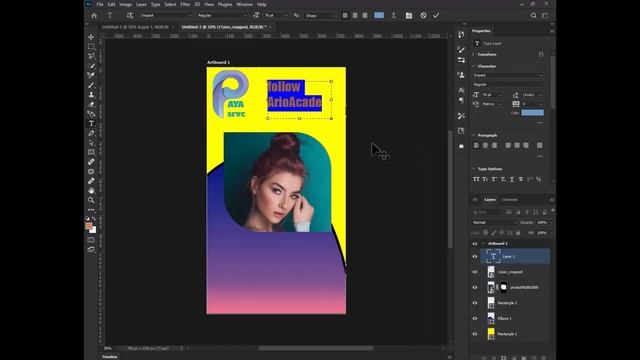Open the Edit Toolbar three-dots button
640x360 pixels.
click(x=91, y=209)
